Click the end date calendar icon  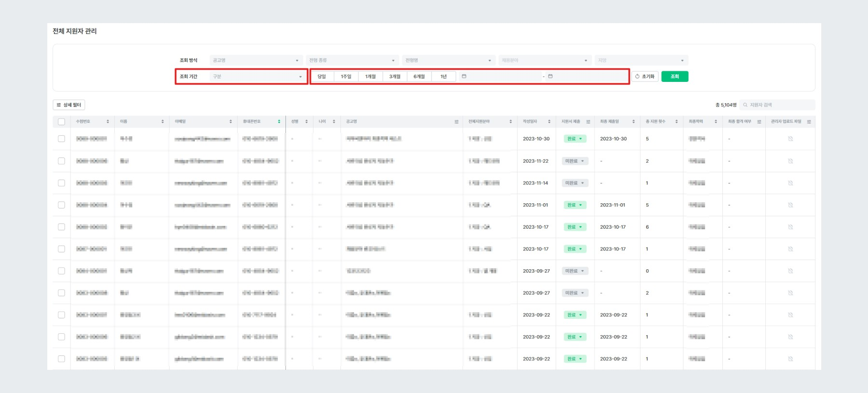click(x=550, y=77)
